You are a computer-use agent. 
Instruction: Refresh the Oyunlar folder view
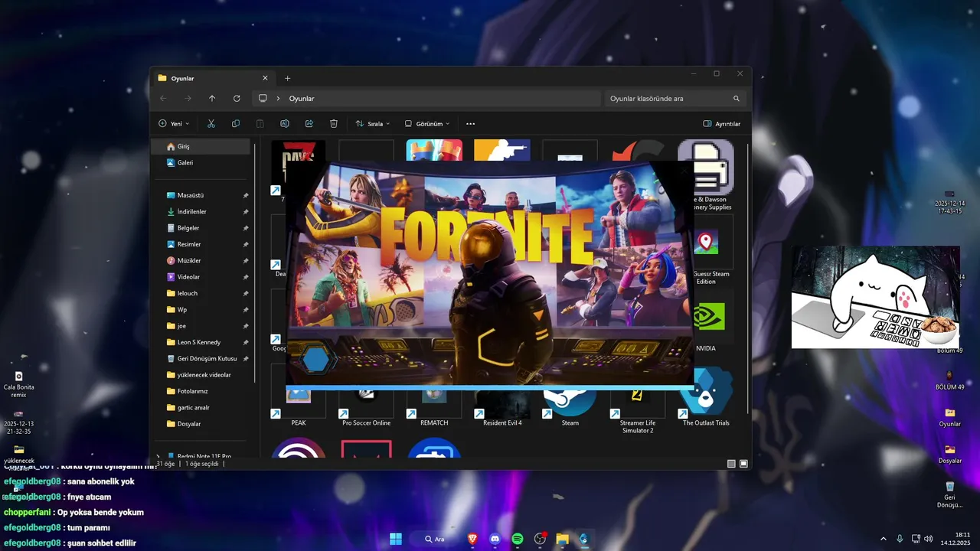[x=237, y=98]
